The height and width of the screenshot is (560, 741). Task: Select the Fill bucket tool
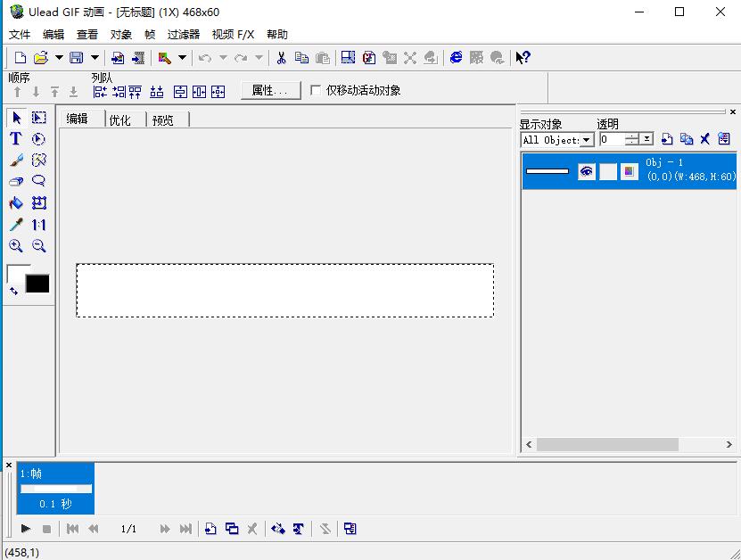tap(15, 202)
